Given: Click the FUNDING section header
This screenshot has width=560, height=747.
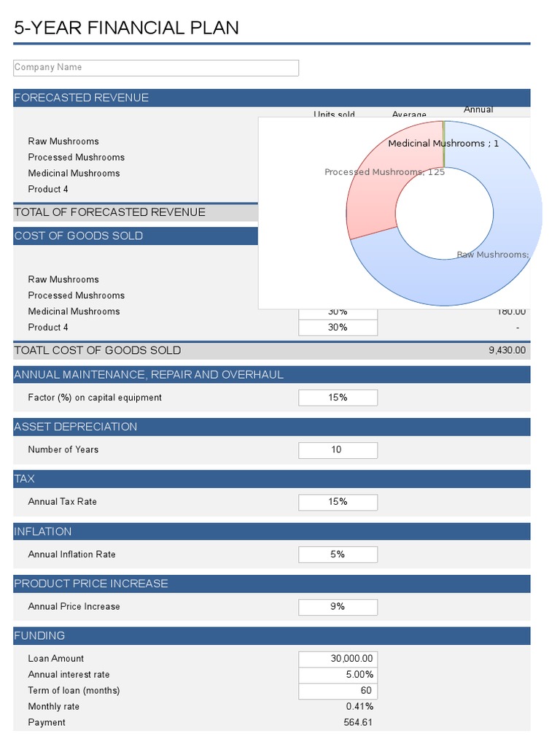Looking at the screenshot, I should pos(271,636).
